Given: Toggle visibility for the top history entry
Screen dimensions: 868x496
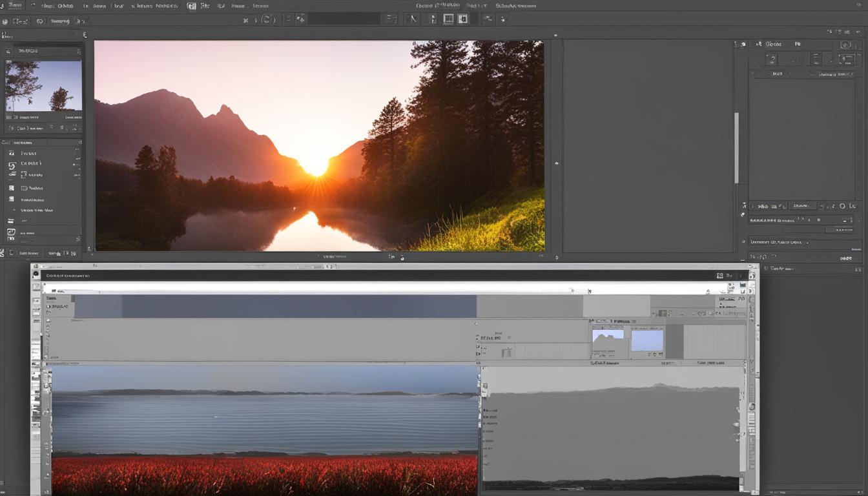Looking at the screenshot, I should pyautogui.click(x=11, y=153).
